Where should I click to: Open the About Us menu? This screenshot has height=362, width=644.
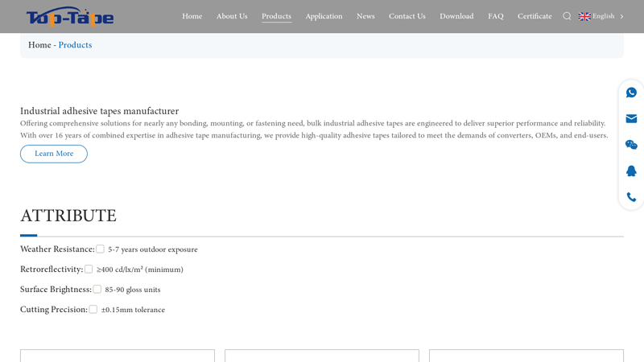pyautogui.click(x=232, y=16)
